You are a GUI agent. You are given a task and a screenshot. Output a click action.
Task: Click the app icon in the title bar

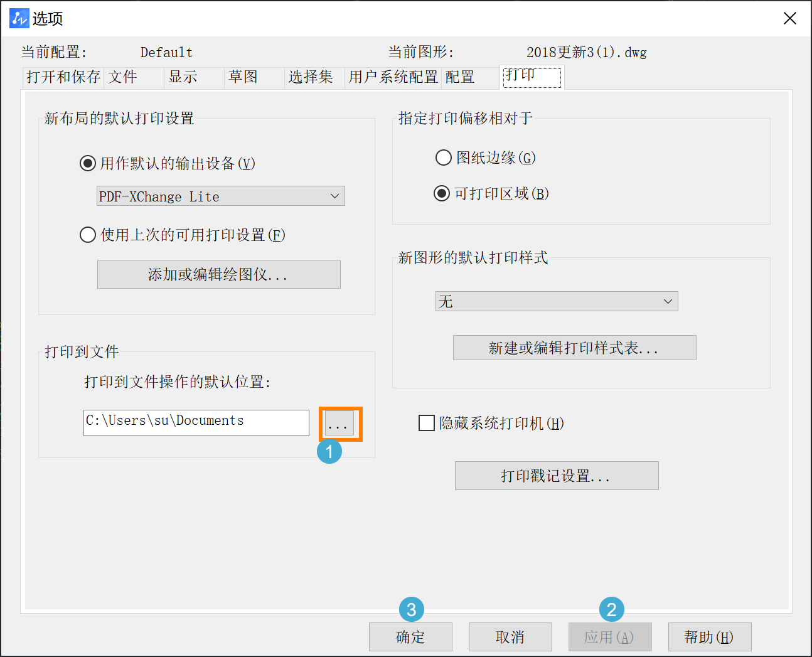pos(19,18)
